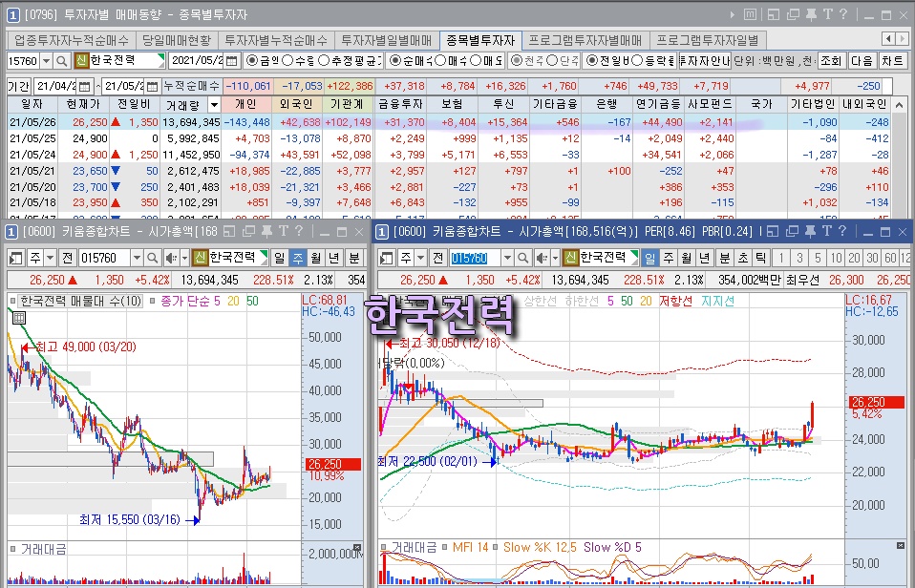Screen dimensions: 915x588
Task: Switch to 투자자별누적순매수 tab
Action: (x=276, y=40)
